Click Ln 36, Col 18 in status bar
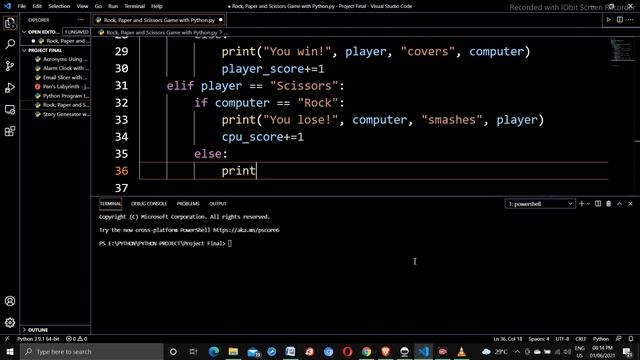Viewport: 640px width, 360px height. 507,339
